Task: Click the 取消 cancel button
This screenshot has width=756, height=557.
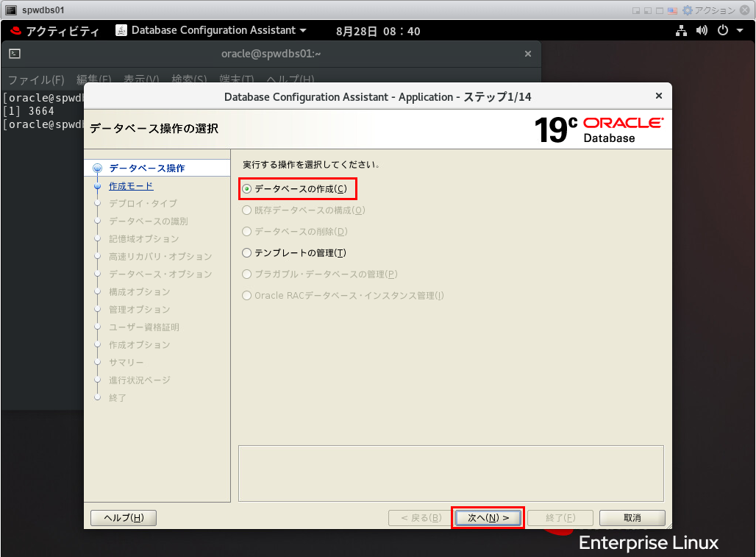Action: (x=632, y=517)
